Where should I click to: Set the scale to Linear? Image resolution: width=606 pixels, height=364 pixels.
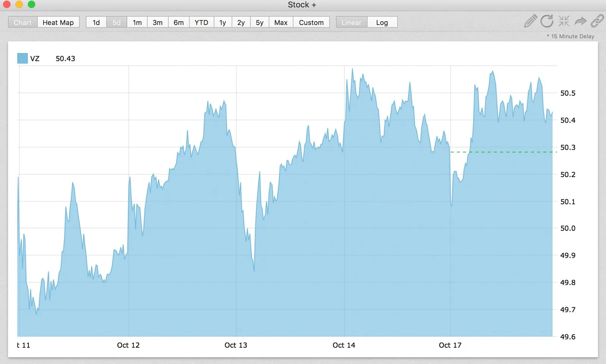click(x=351, y=22)
